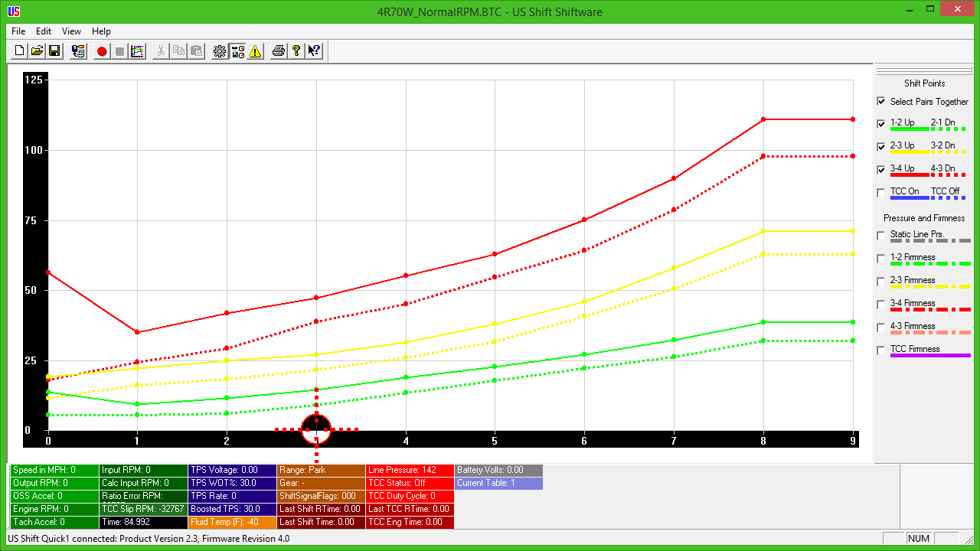Click the controller connection icon

pyautogui.click(x=78, y=51)
